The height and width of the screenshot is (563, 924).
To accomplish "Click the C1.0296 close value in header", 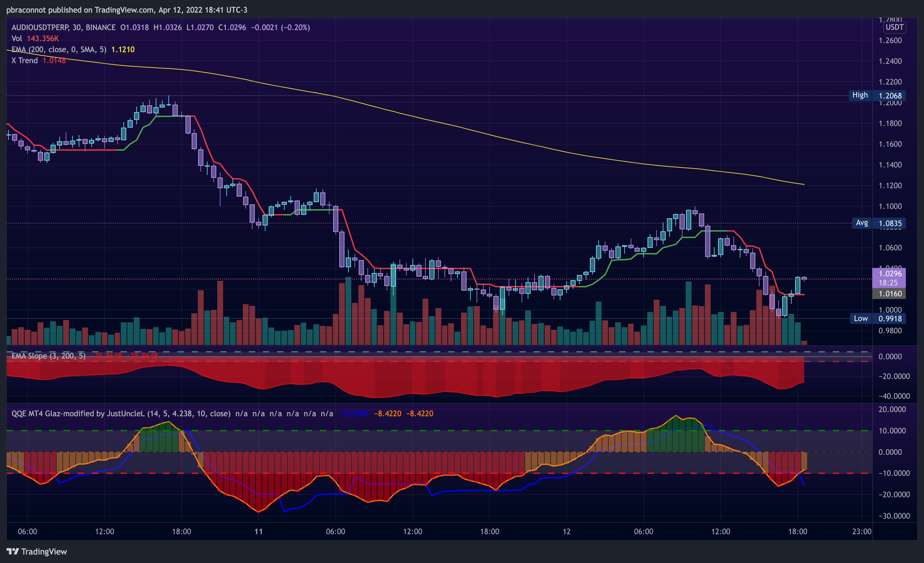I will point(232,28).
